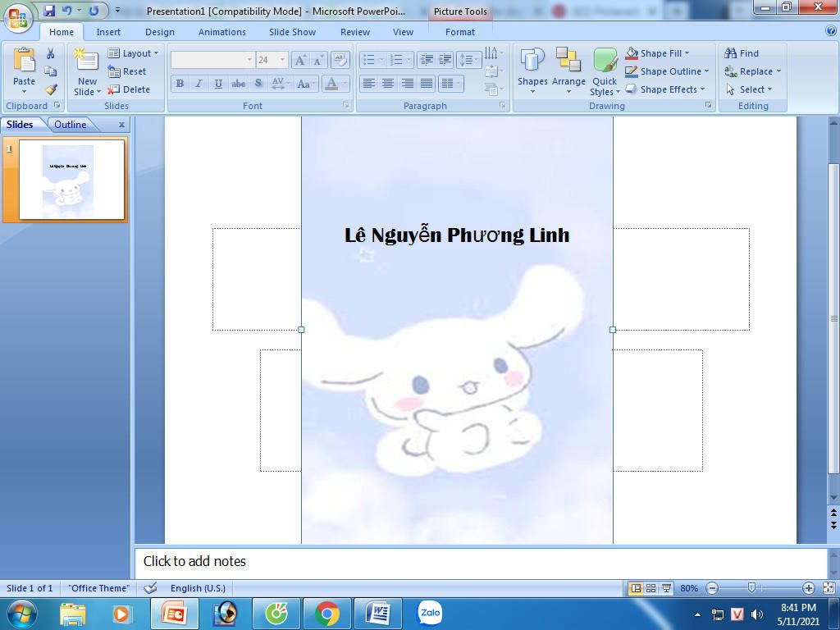Click Delete slide button
840x630 pixels.
click(129, 89)
